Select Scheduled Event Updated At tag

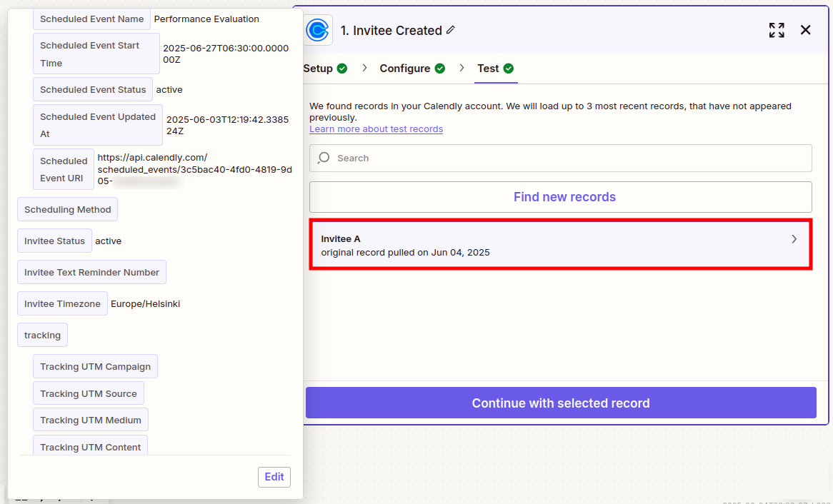98,126
